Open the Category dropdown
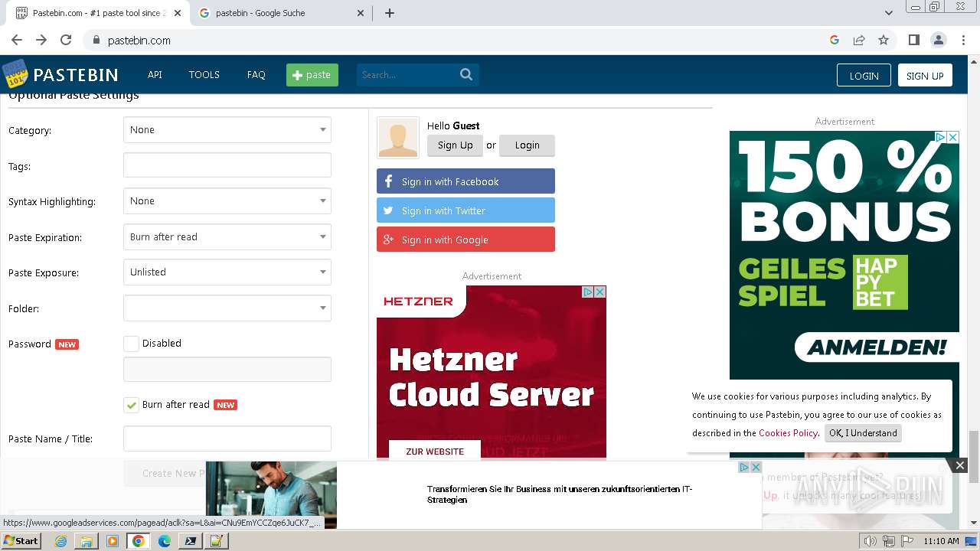 click(x=227, y=130)
